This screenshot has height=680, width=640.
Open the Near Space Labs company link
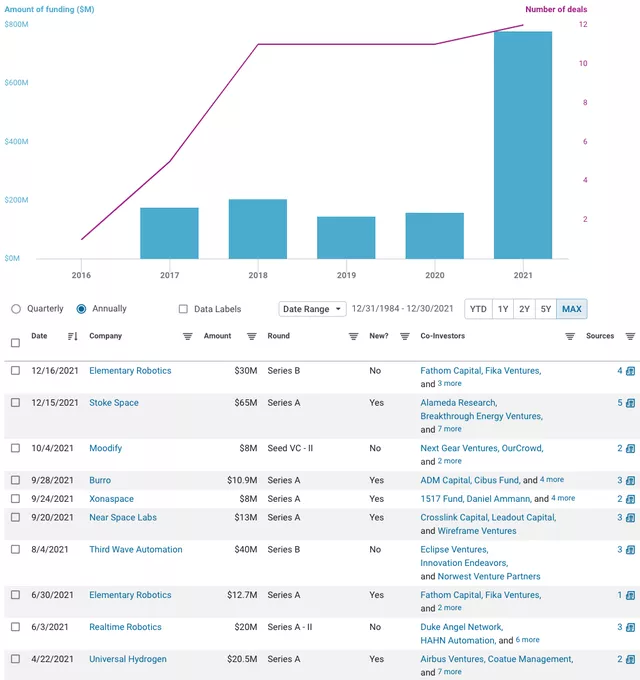click(x=123, y=518)
